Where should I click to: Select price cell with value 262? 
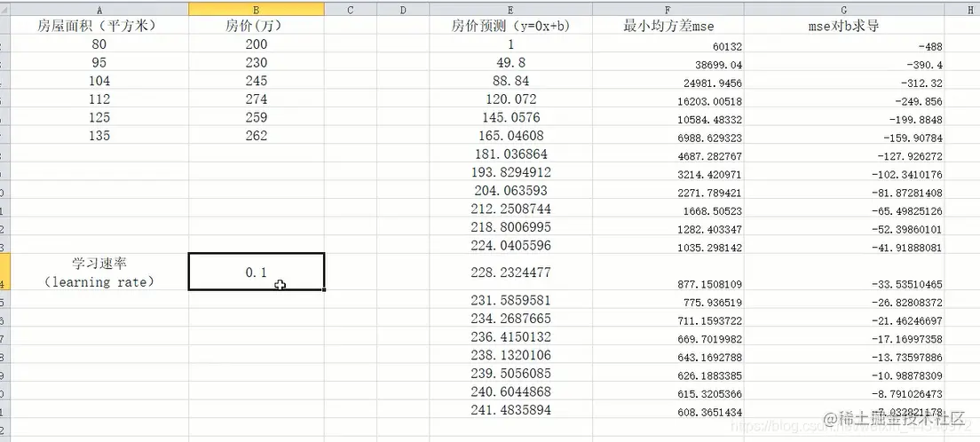(257, 135)
